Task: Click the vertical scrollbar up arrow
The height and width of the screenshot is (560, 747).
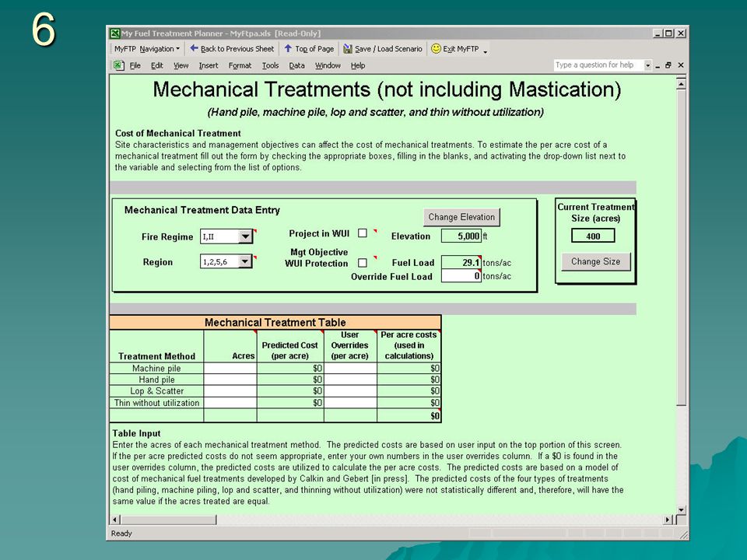Action: 682,84
